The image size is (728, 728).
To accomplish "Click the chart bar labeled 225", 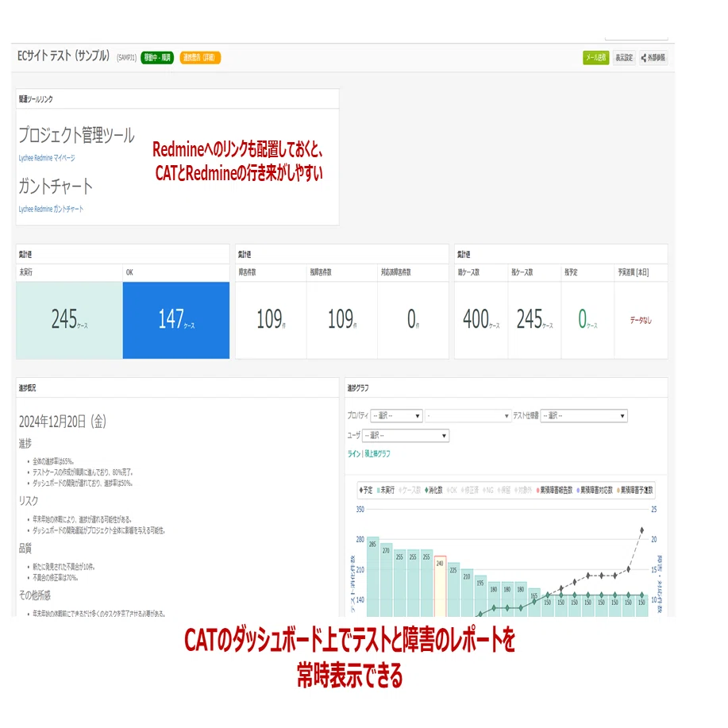I will click(453, 589).
